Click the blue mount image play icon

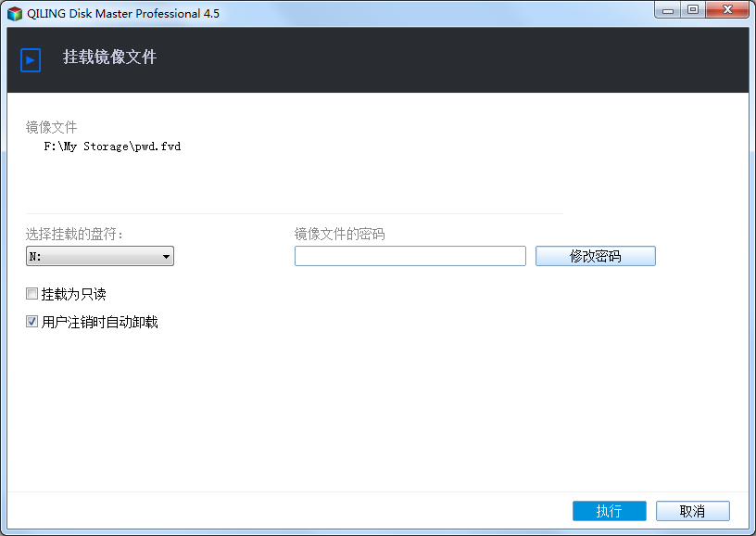coord(31,60)
